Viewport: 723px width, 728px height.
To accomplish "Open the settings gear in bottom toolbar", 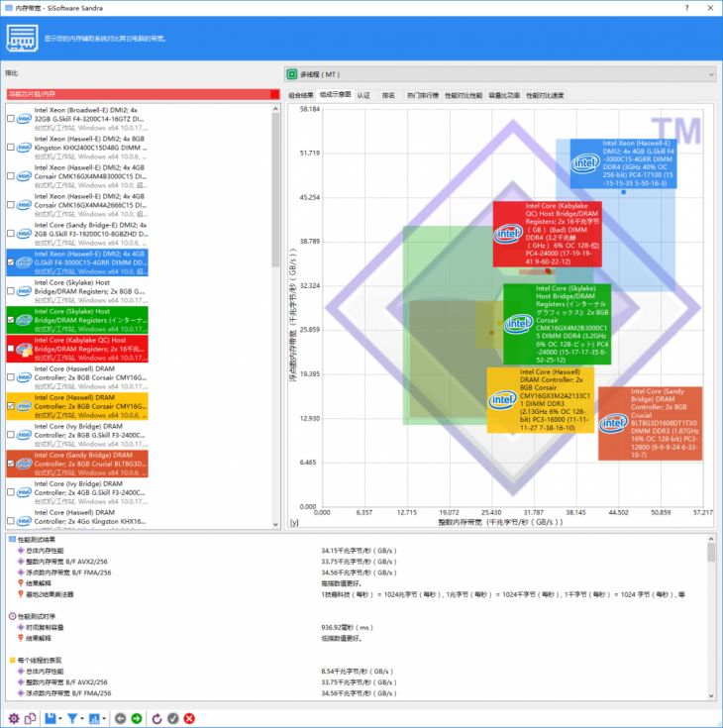I will [x=14, y=718].
